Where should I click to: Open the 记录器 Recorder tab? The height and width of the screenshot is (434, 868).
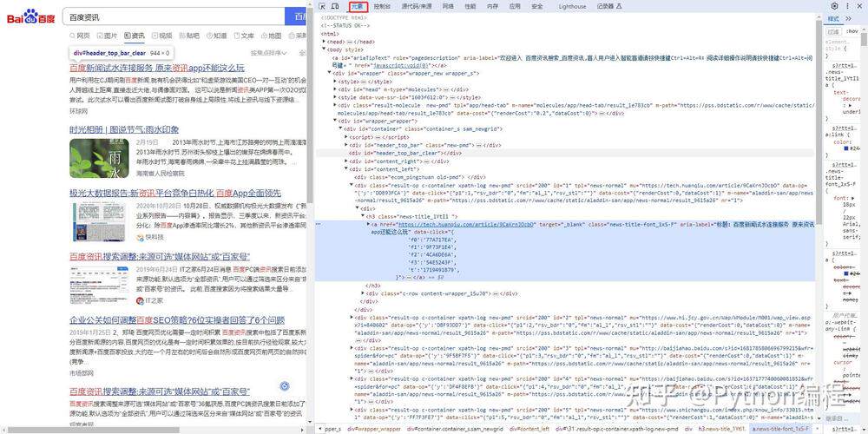(x=605, y=7)
